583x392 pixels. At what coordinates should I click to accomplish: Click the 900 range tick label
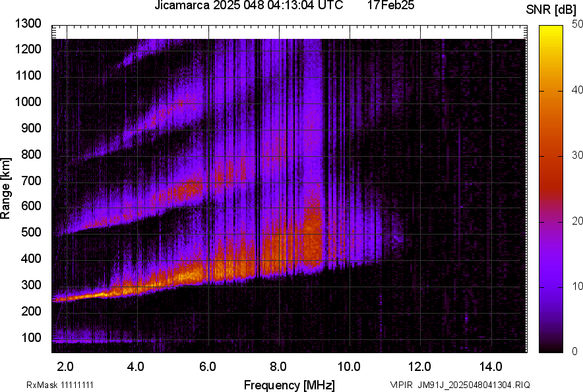32,128
